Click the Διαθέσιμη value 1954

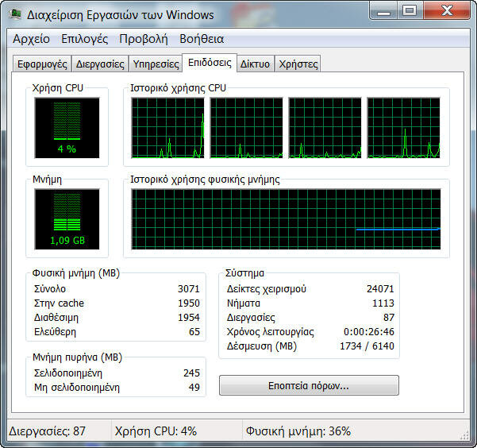[x=189, y=318]
